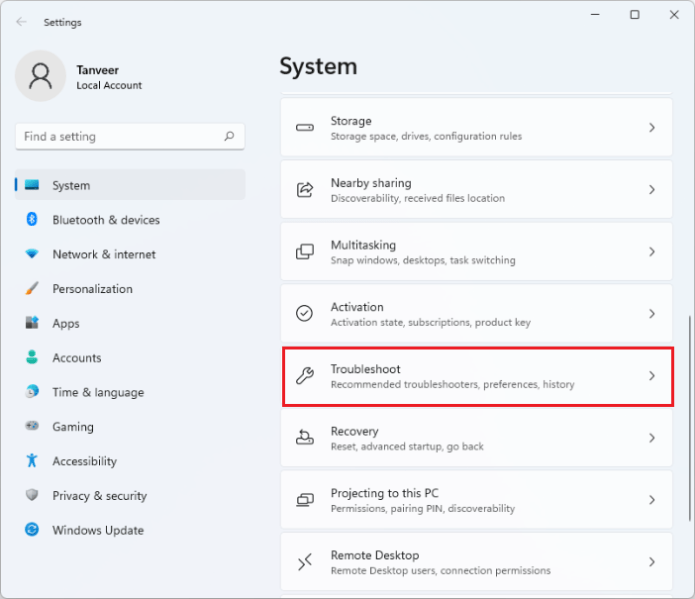The height and width of the screenshot is (599, 695).
Task: Open Troubleshoot chevron arrow
Action: tap(652, 376)
